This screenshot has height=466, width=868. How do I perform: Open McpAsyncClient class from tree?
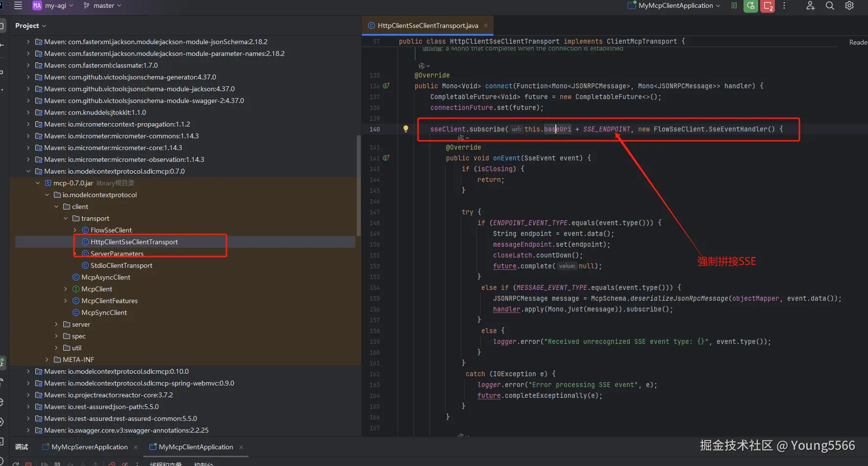click(105, 277)
